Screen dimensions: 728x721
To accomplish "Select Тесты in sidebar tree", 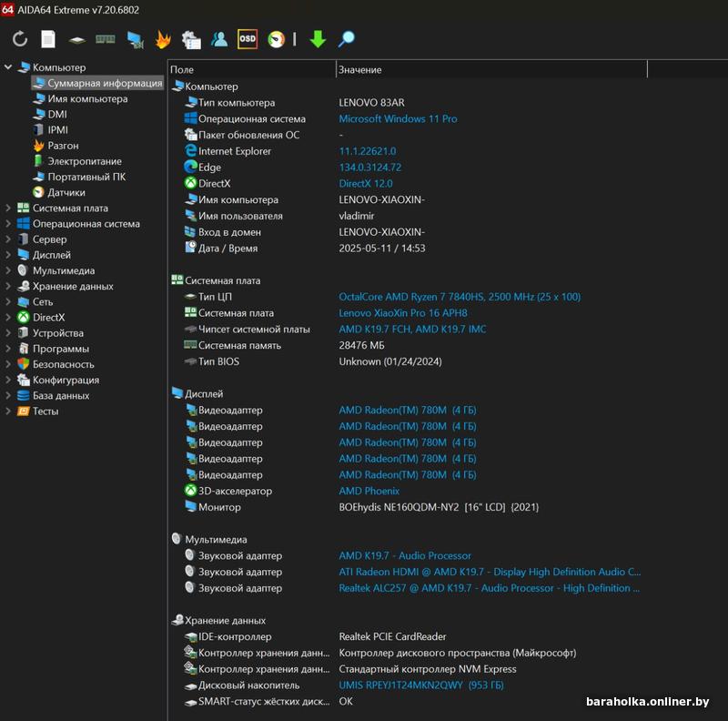I will 45,411.
